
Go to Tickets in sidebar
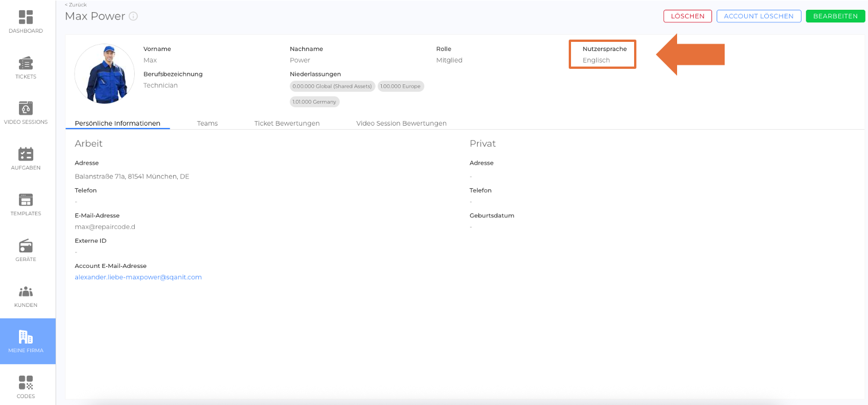point(26,63)
